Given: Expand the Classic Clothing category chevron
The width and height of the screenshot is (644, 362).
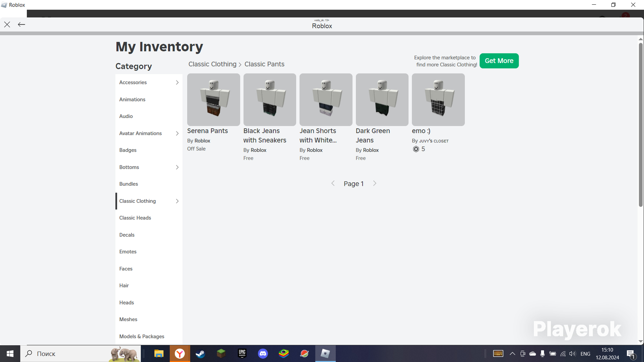Looking at the screenshot, I should click(x=177, y=201).
